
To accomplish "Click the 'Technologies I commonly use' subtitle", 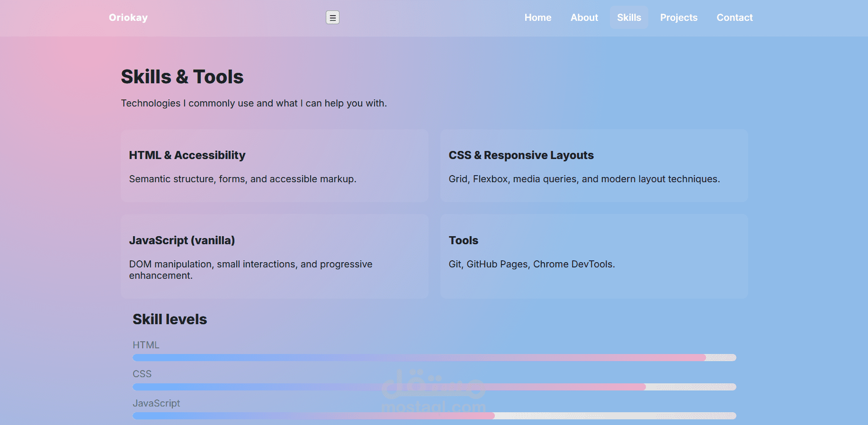I will click(254, 103).
